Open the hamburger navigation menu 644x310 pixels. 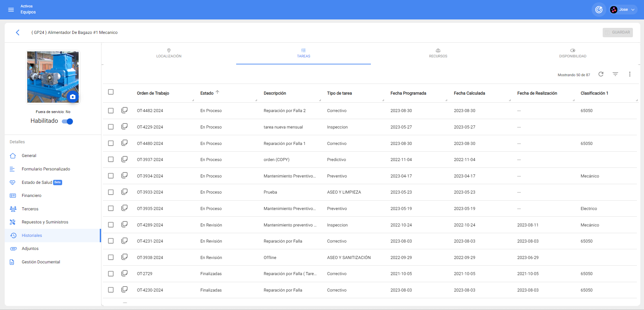[11, 10]
